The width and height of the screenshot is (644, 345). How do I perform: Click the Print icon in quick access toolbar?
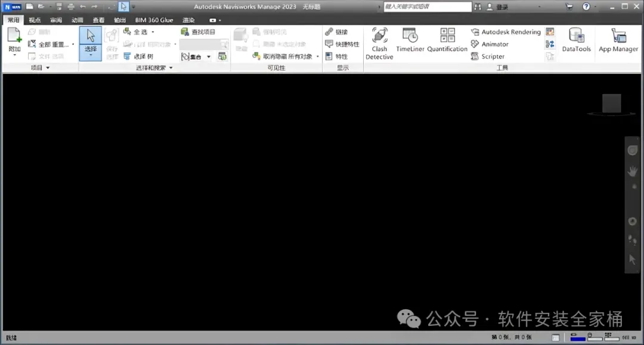click(x=70, y=7)
